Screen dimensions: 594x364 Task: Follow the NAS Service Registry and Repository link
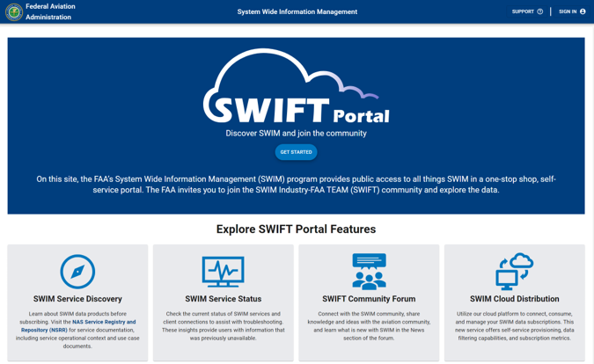(78, 326)
